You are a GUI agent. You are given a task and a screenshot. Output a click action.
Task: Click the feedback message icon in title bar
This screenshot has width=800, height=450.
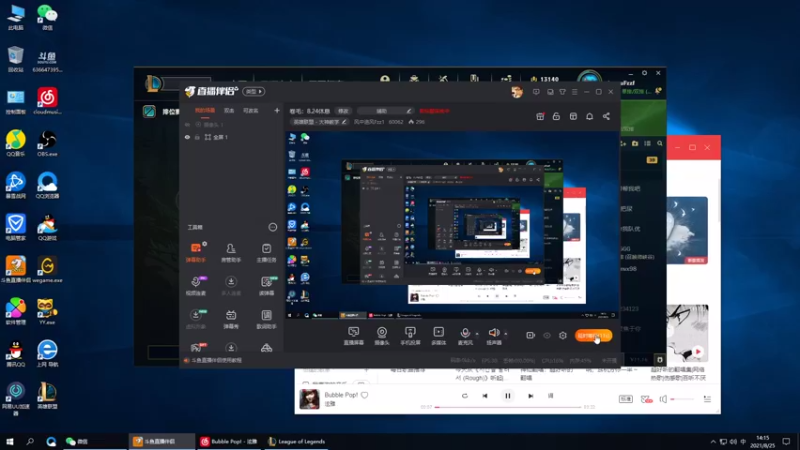point(536,92)
